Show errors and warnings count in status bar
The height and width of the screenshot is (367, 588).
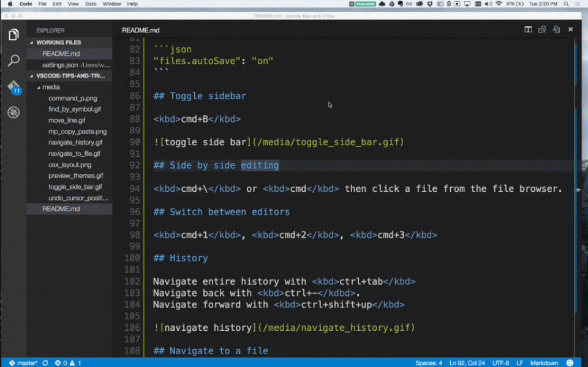click(x=68, y=363)
